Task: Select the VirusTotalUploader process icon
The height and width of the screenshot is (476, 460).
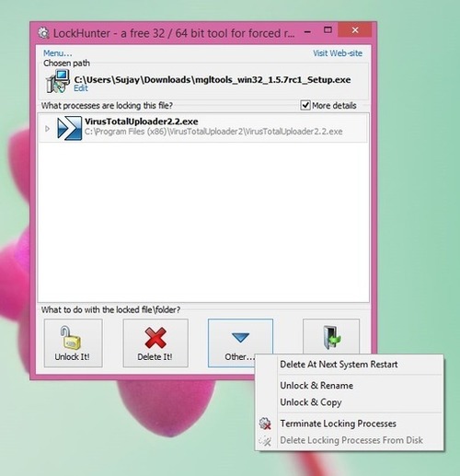Action: pyautogui.click(x=70, y=128)
